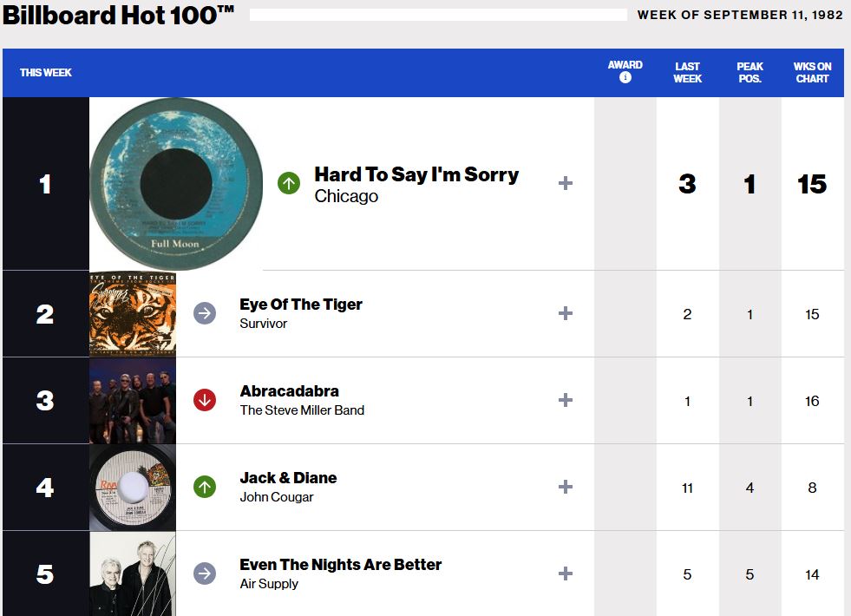
Task: Open the Eye Of The Tiger tiger artwork
Action: pos(133,313)
